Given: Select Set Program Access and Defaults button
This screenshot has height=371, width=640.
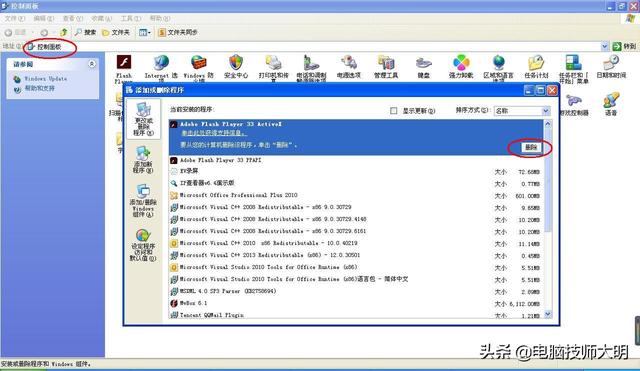Looking at the screenshot, I should (143, 245).
